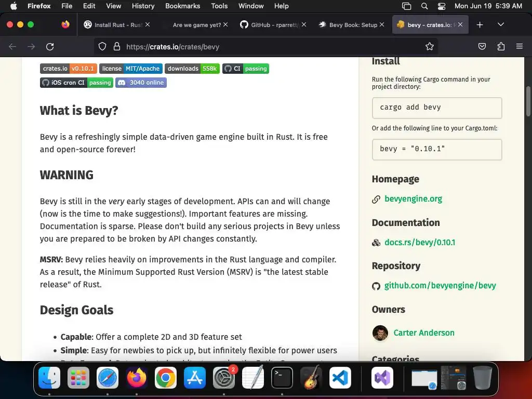Open the History menu
This screenshot has height=399, width=532.
pyautogui.click(x=143, y=6)
